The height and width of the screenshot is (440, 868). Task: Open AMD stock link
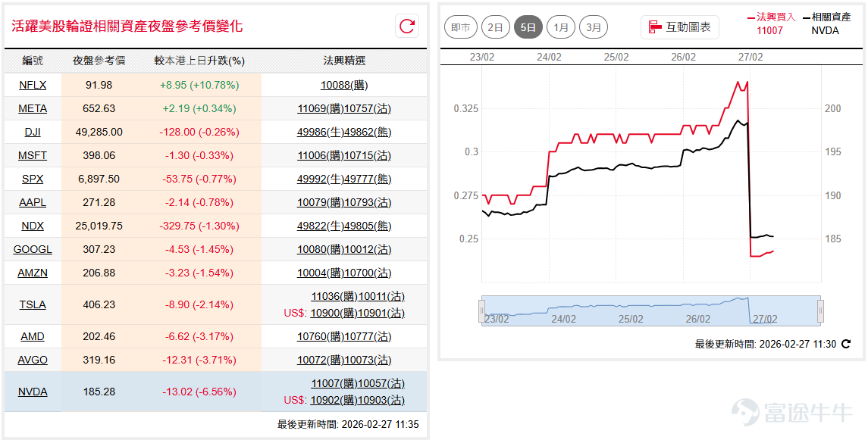33,337
